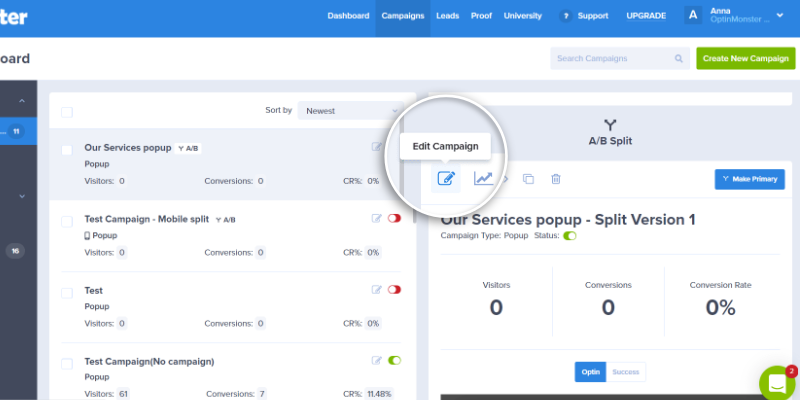Click the Support question mark icon
800x400 pixels.
pos(565,16)
